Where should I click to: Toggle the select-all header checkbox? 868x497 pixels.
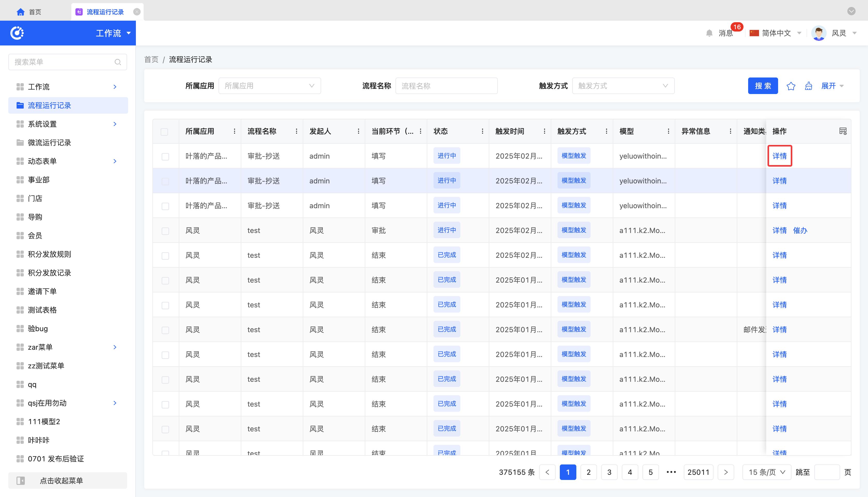pyautogui.click(x=165, y=132)
